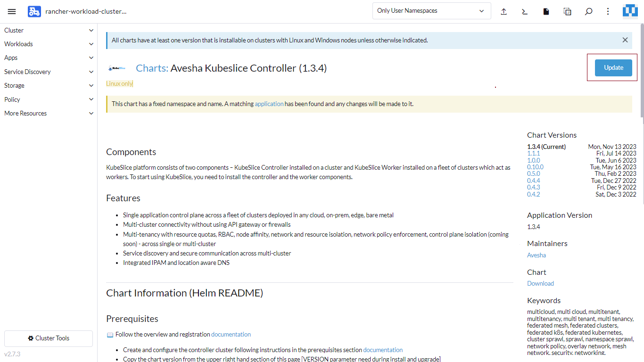Go back via the Charts breadcrumb link
This screenshot has height=362, width=644.
152,68
